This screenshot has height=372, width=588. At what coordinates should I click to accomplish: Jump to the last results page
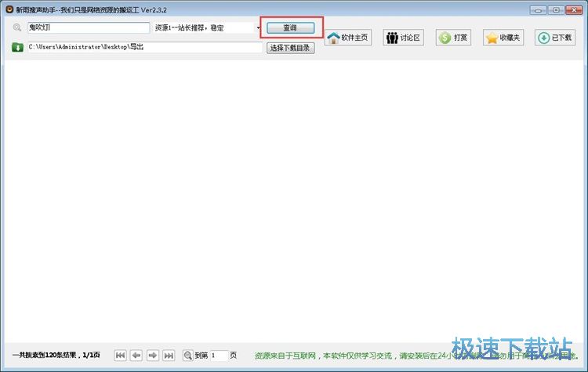[x=169, y=355]
